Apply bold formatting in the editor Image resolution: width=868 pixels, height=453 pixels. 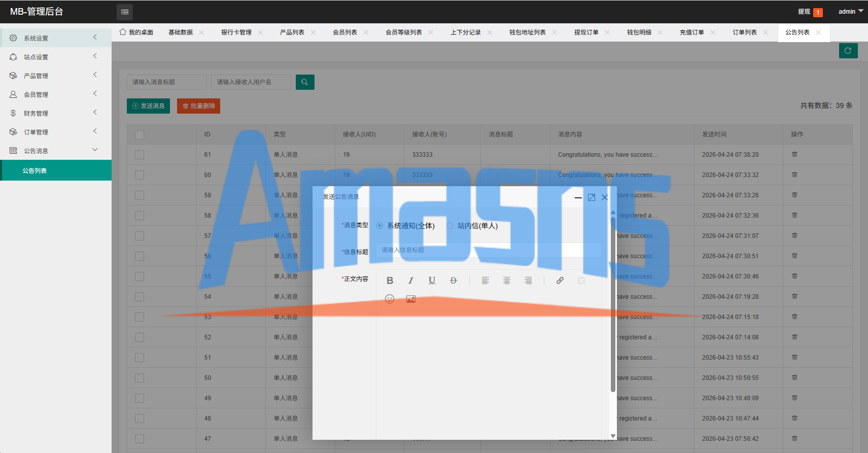(x=390, y=281)
